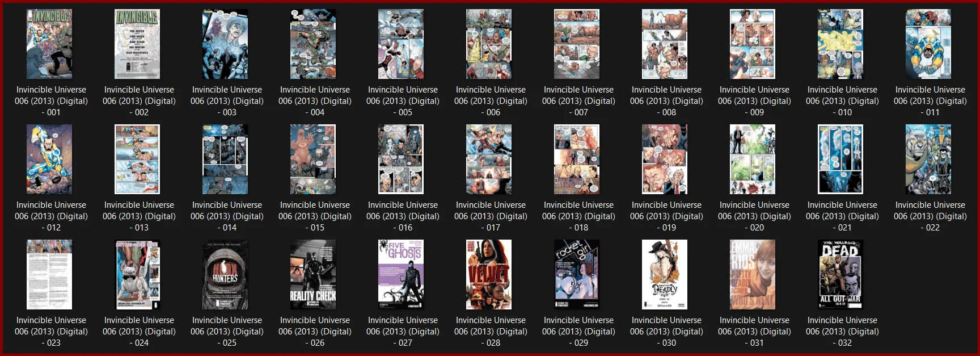
Task: Click file name ending in '- 004'
Action: (315, 101)
